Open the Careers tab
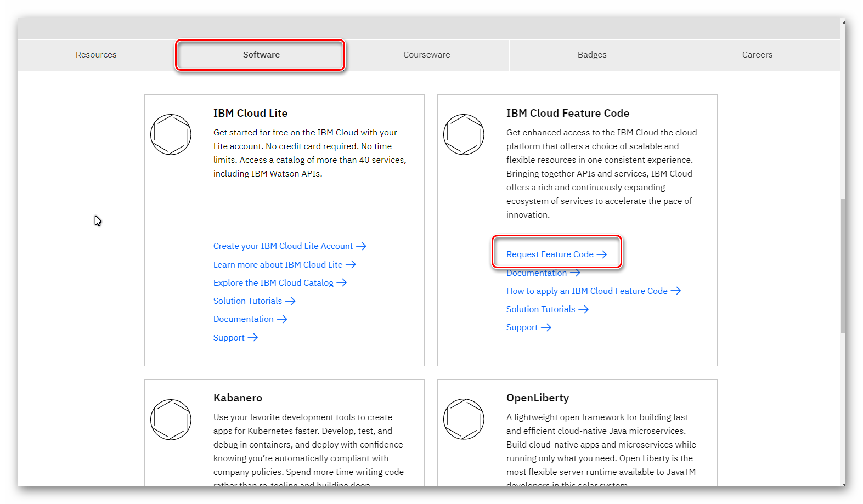863x504 pixels. 757,55
